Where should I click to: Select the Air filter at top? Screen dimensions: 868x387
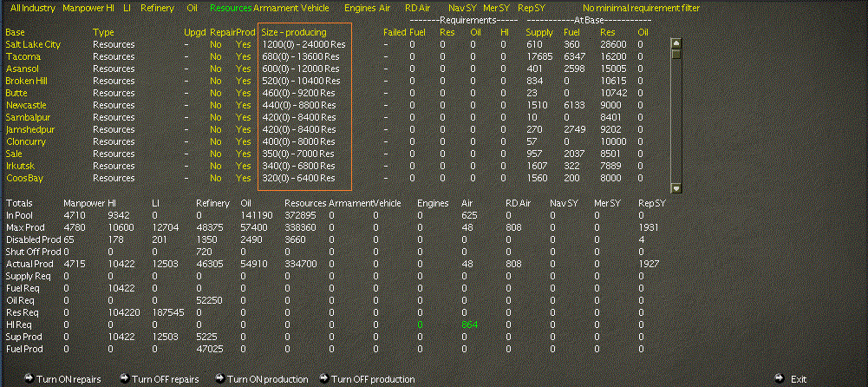[385, 9]
